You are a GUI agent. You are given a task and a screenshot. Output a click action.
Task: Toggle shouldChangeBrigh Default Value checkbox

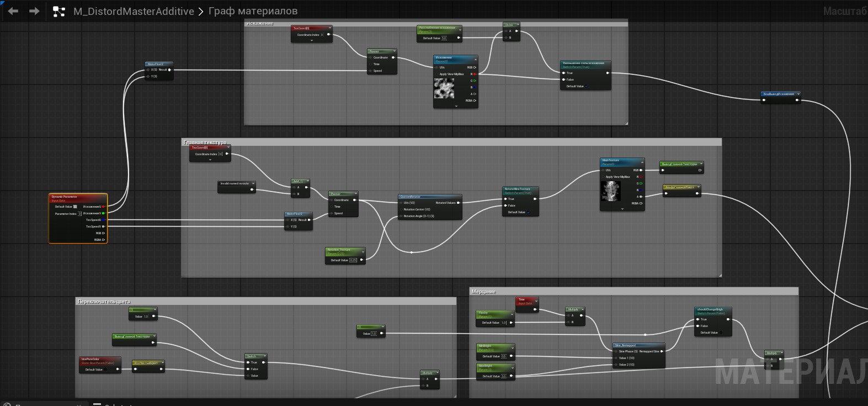click(721, 333)
